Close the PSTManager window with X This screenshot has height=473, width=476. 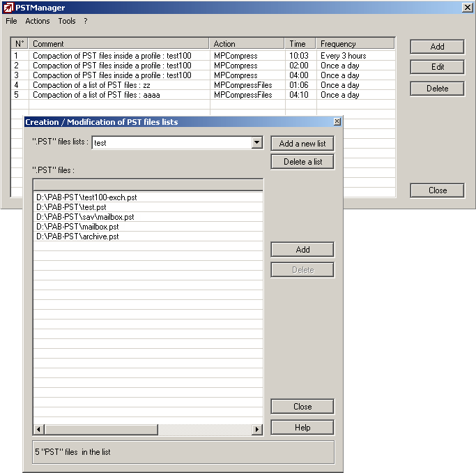point(468,8)
